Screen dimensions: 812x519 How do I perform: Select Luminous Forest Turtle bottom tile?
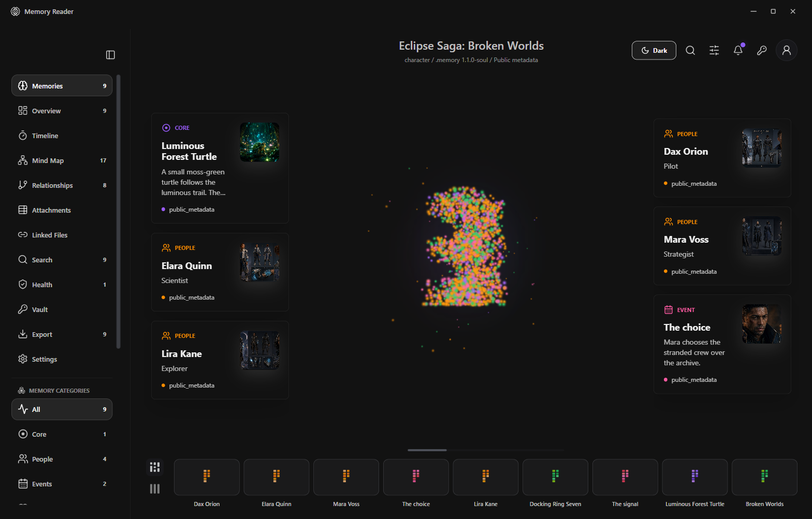(695, 477)
